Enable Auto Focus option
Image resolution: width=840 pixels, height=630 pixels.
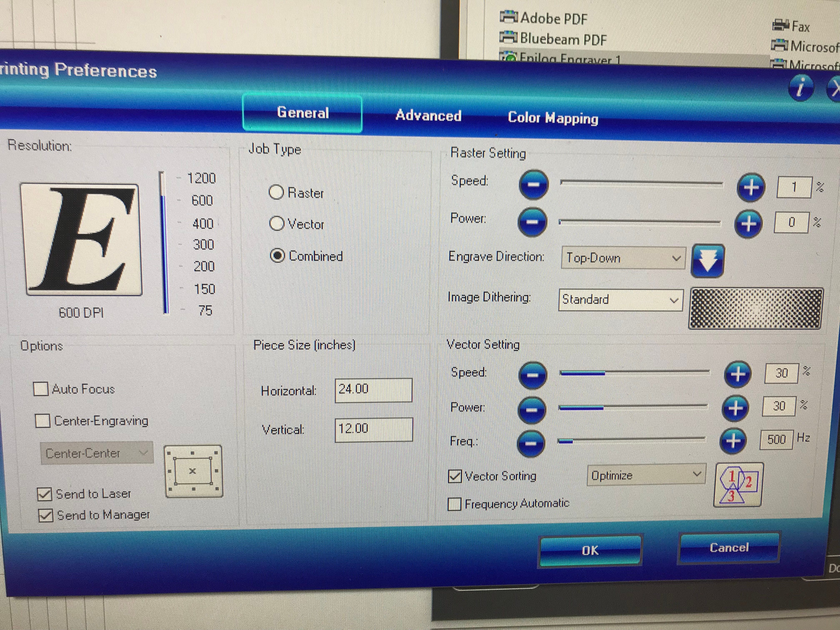click(74, 389)
